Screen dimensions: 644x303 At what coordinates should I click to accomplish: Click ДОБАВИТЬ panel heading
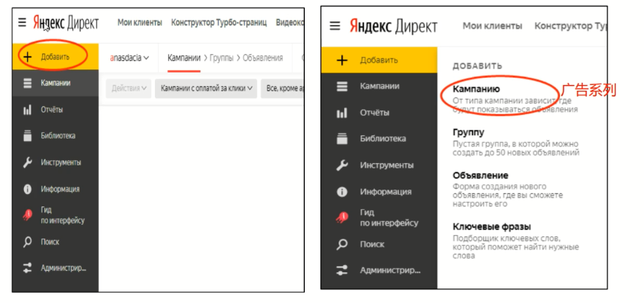point(477,66)
